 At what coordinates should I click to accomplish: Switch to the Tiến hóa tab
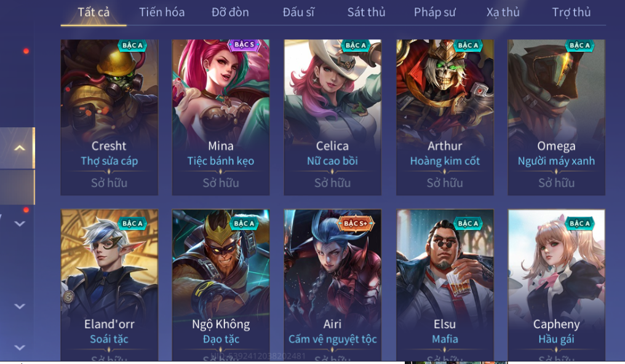162,12
